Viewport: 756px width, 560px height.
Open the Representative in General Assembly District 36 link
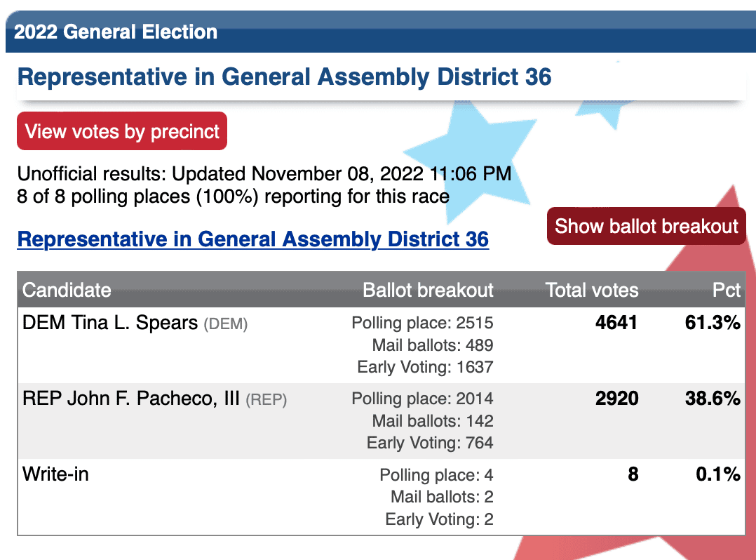point(253,239)
